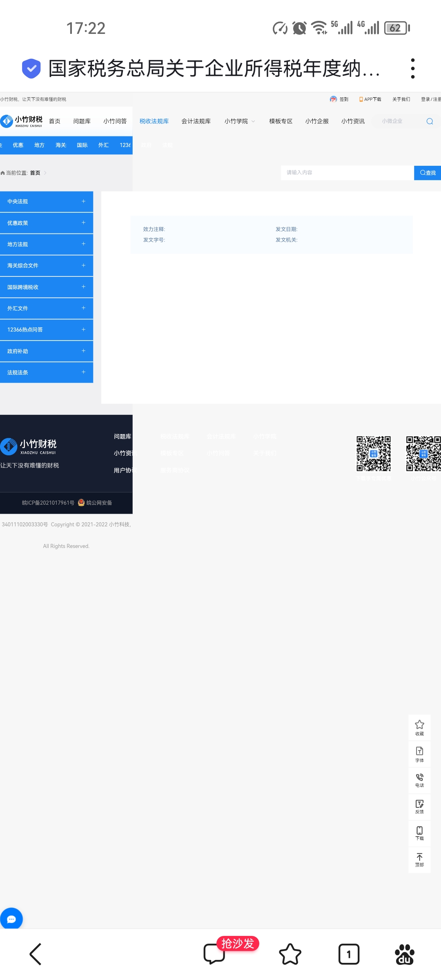441x980 pixels.
Task: Open the comments bubble icon
Action: [x=214, y=954]
